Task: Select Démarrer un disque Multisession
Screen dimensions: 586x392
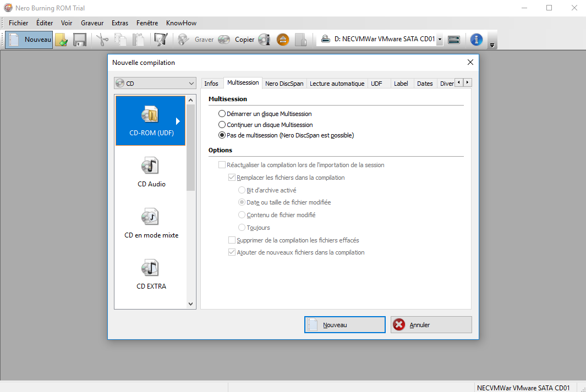Action: (x=222, y=113)
